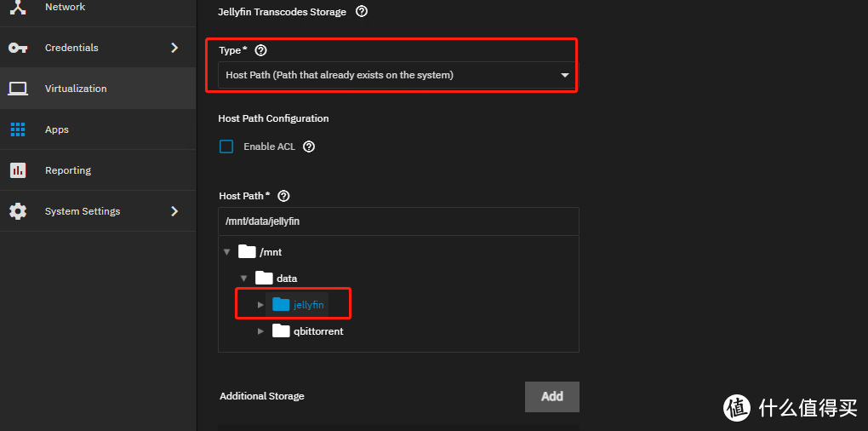Image resolution: width=868 pixels, height=431 pixels.
Task: Click Add button for Additional Storage
Action: click(x=551, y=396)
